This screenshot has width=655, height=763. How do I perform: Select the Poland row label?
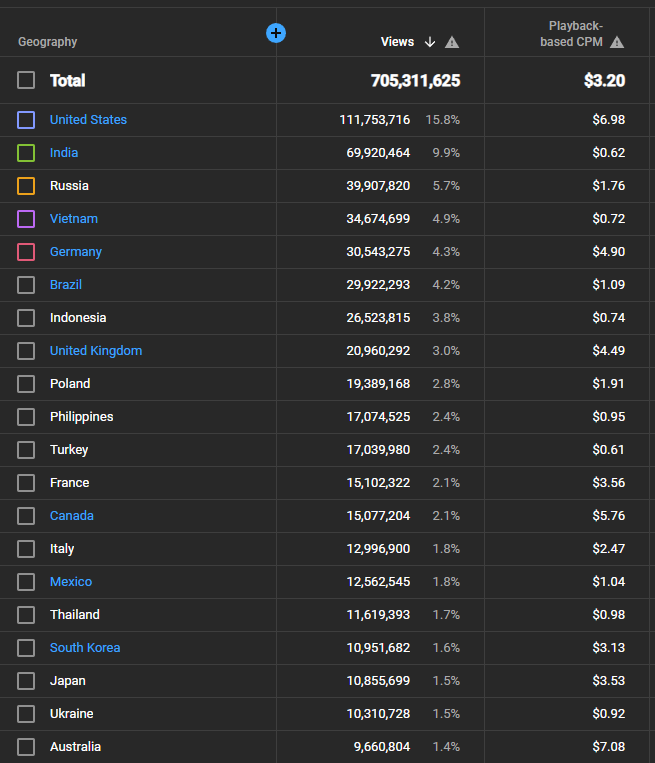(70, 384)
